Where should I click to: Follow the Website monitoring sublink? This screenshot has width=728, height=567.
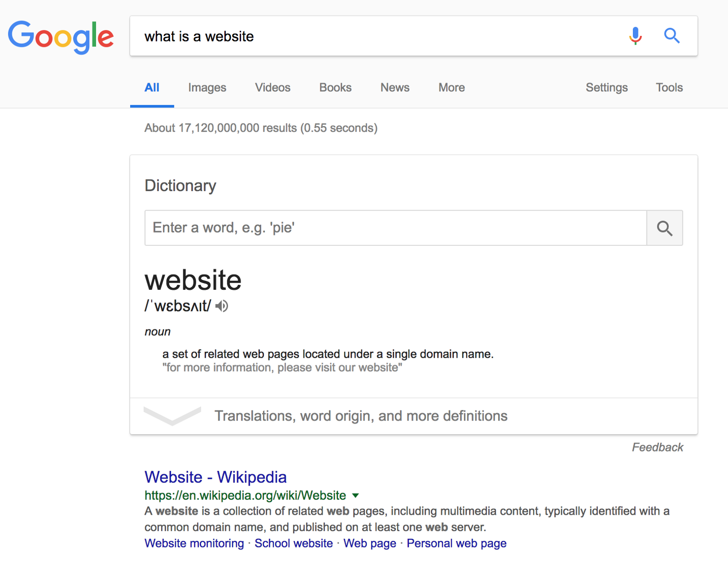pyautogui.click(x=194, y=543)
